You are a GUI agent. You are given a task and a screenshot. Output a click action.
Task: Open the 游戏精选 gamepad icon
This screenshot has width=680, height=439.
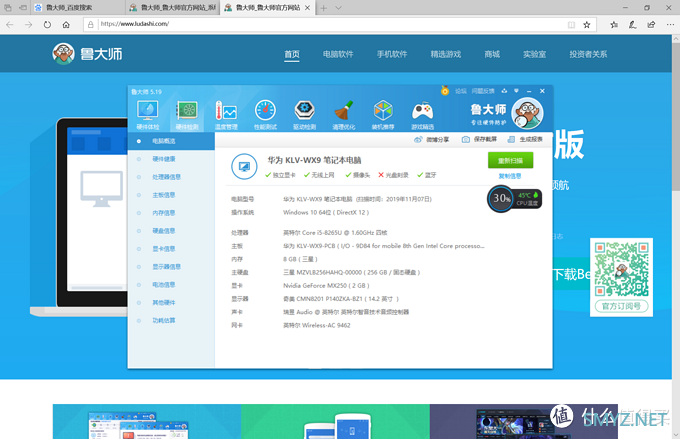click(422, 115)
